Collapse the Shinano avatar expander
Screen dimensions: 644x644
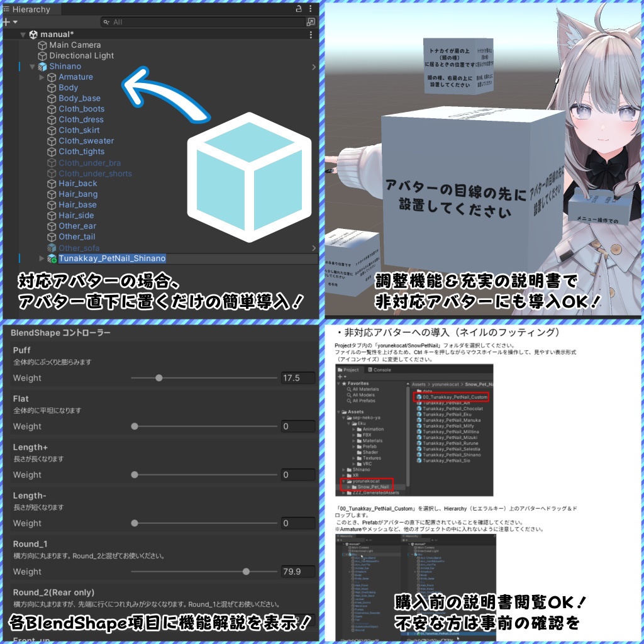(x=31, y=66)
